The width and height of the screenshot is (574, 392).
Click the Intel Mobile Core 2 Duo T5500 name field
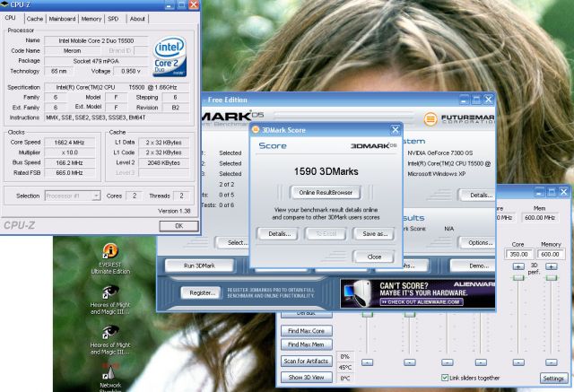(96, 40)
